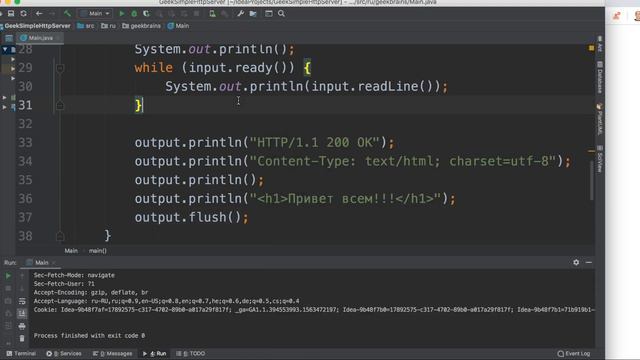Open Project Structure folder icon
Viewport: 640px width, 360px height.
[253, 13]
